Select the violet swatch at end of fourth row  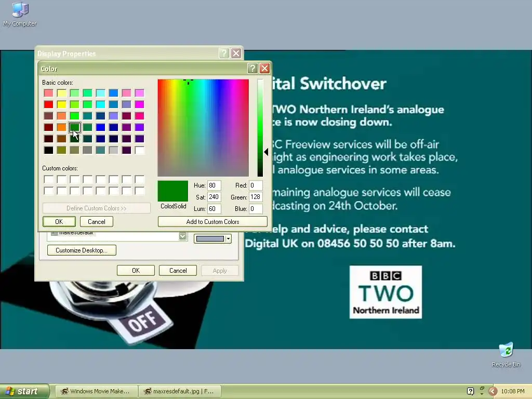pos(139,127)
